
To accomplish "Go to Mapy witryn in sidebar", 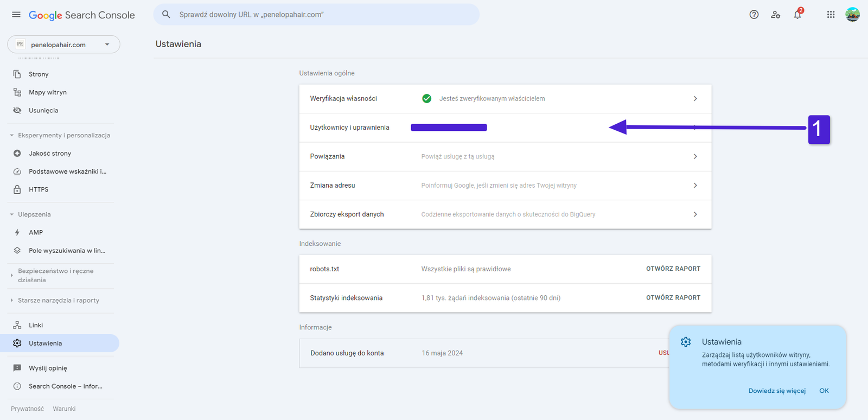I will click(48, 92).
